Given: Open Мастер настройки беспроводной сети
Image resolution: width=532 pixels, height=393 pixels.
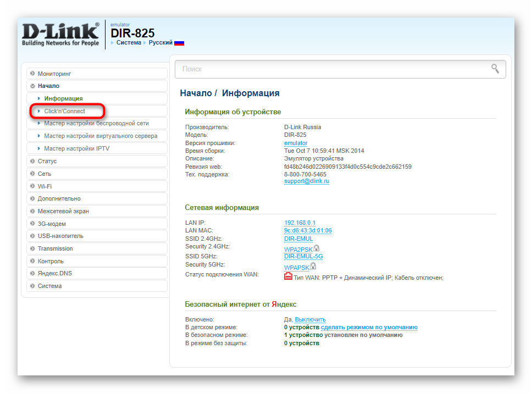Looking at the screenshot, I should click(97, 123).
